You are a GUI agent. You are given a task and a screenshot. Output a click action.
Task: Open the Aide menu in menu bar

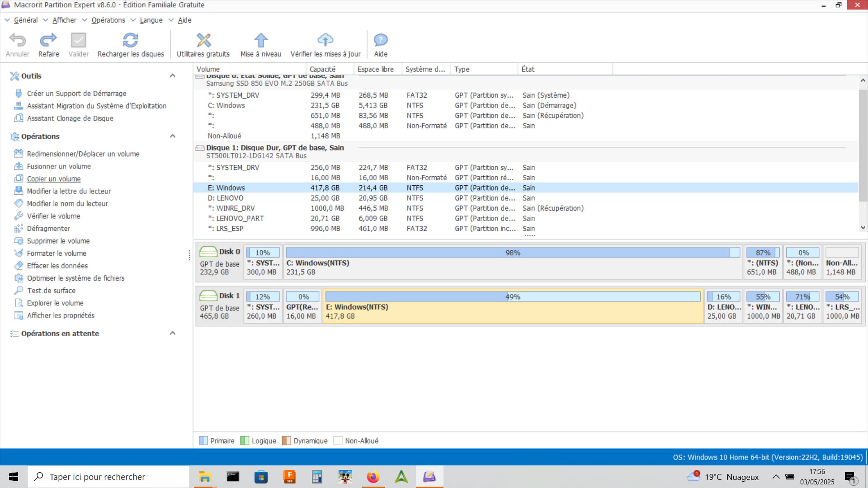[x=184, y=20]
